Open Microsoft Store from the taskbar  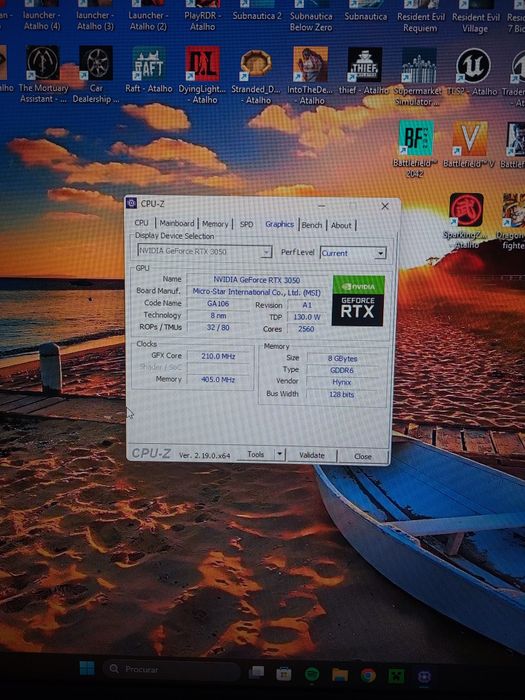283,673
